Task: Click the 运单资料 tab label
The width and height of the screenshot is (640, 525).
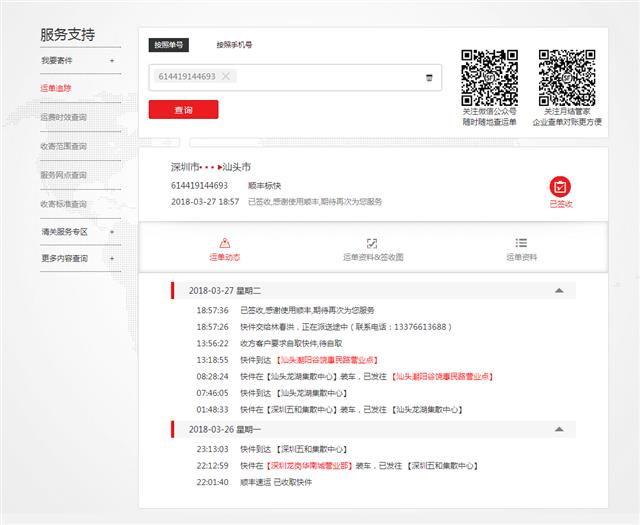Action: (x=522, y=257)
